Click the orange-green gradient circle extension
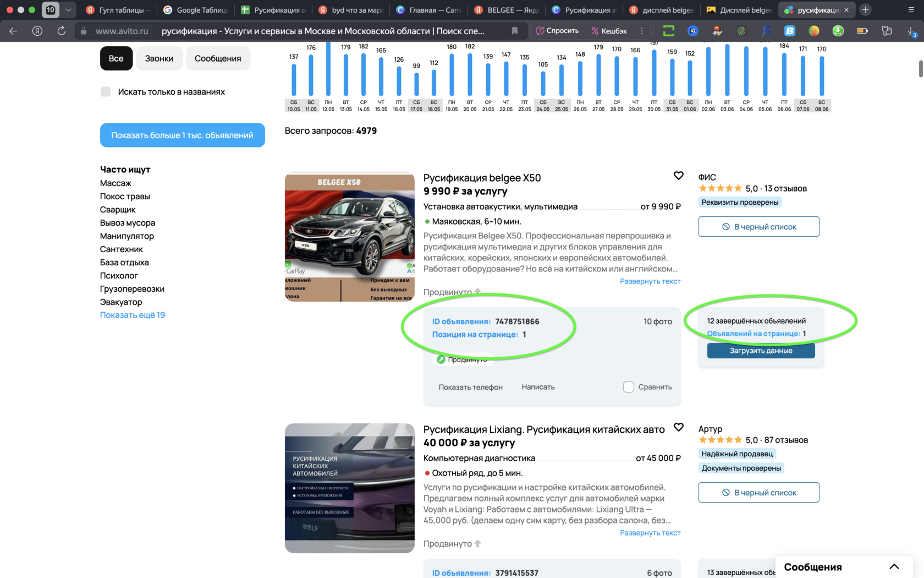This screenshot has width=924, height=578. click(814, 31)
